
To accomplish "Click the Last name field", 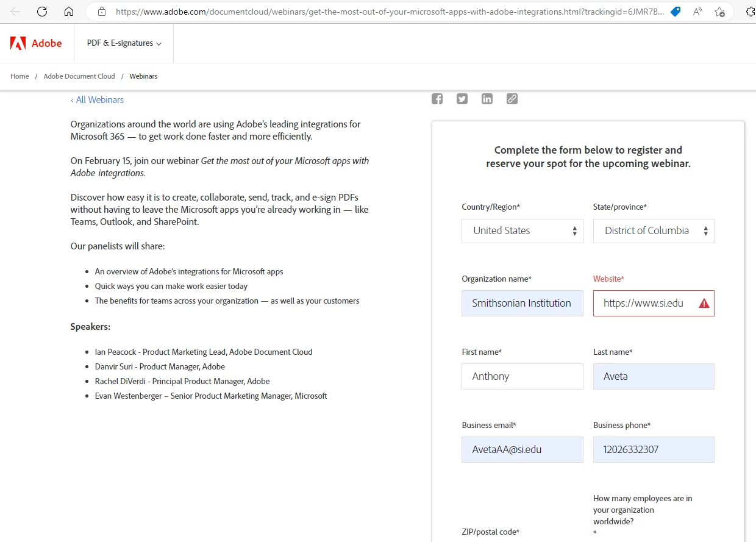I will (x=654, y=376).
